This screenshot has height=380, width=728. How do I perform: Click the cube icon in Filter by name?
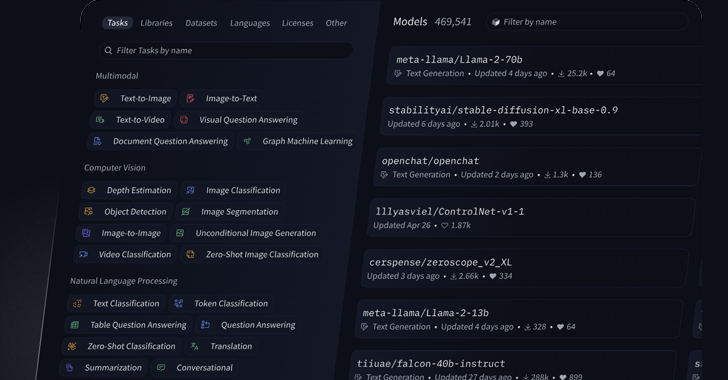pyautogui.click(x=496, y=22)
